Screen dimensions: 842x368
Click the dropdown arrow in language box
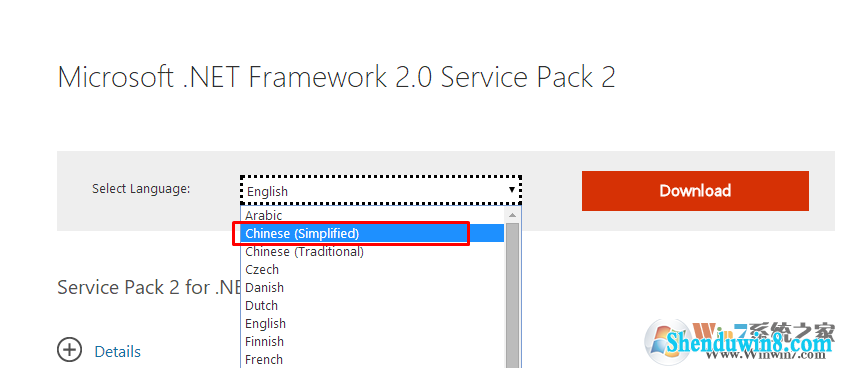click(512, 190)
